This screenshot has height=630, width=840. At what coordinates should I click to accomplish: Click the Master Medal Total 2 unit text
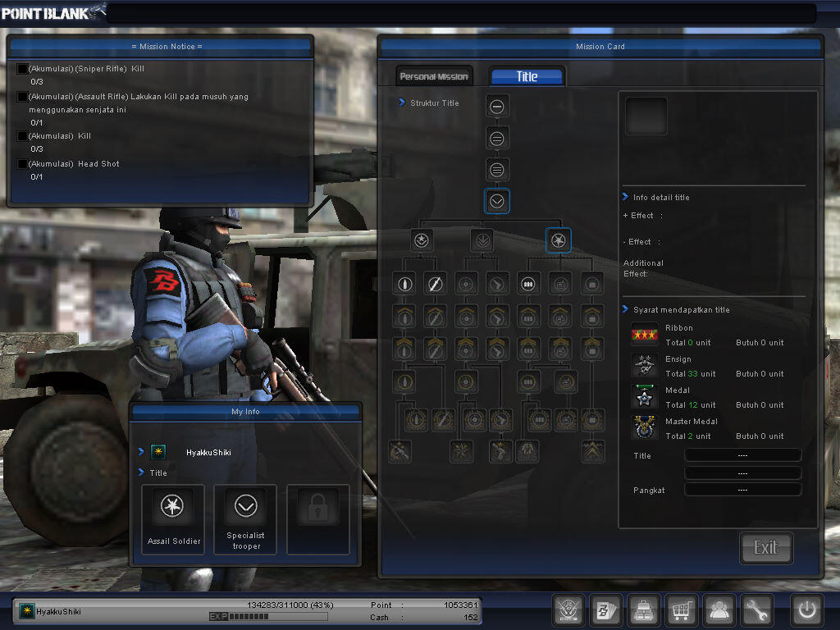coord(688,436)
